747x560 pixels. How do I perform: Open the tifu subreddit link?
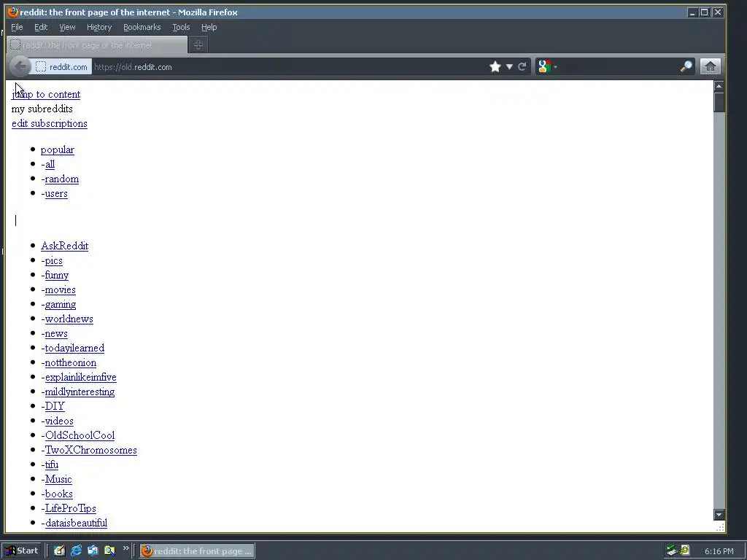click(52, 464)
